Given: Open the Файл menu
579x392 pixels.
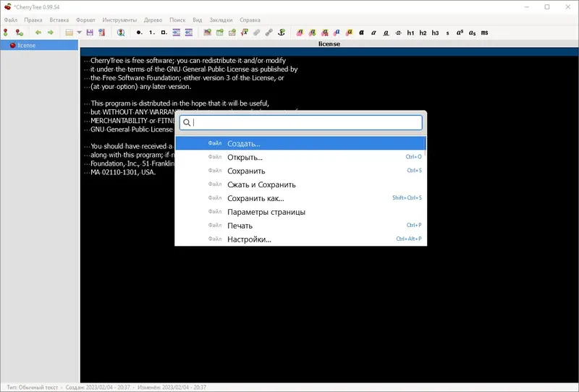Looking at the screenshot, I should [11, 20].
